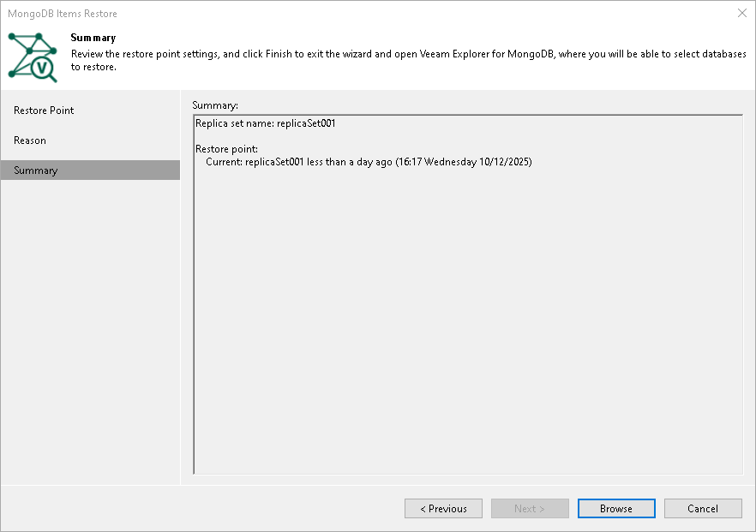Select the Restore Point wizard step
Viewport: 756px width, 532px height.
point(43,110)
